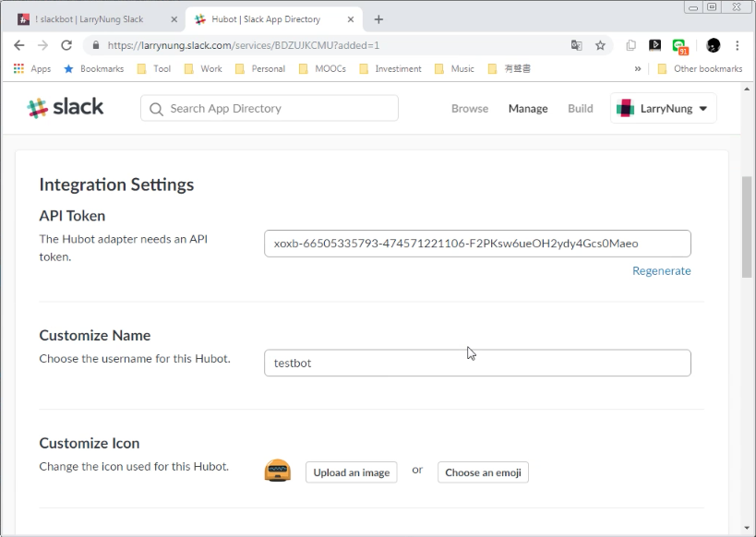The image size is (756, 537).
Task: Click the browser address bar URL
Action: [x=244, y=45]
